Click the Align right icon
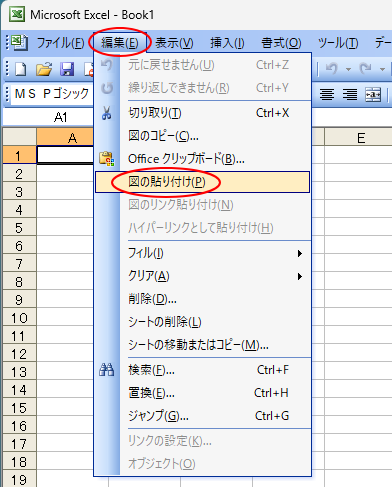Screen dimensions: 392x487 click(x=350, y=94)
